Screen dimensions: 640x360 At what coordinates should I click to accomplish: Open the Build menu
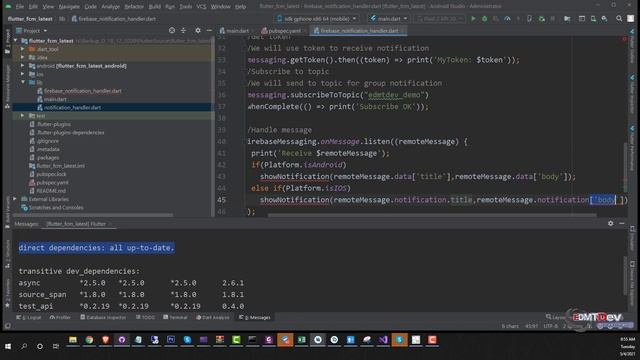coord(155,7)
